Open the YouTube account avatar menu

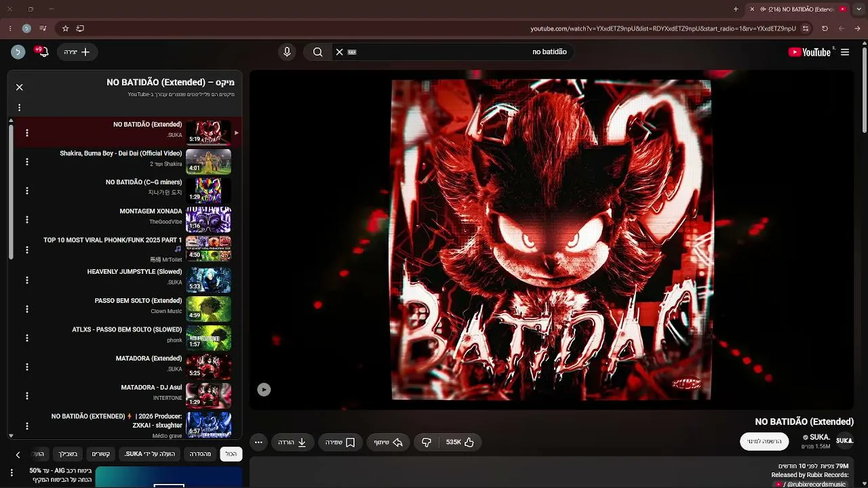point(18,52)
